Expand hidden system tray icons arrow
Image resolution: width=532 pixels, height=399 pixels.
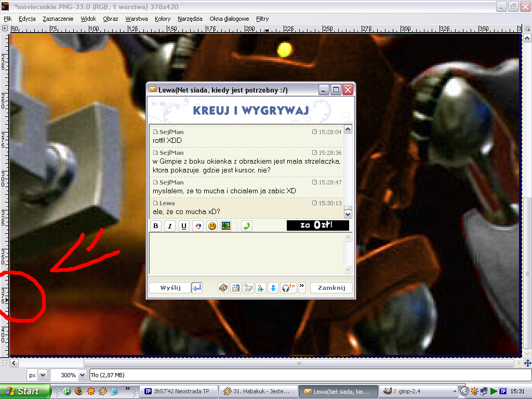[464, 391]
